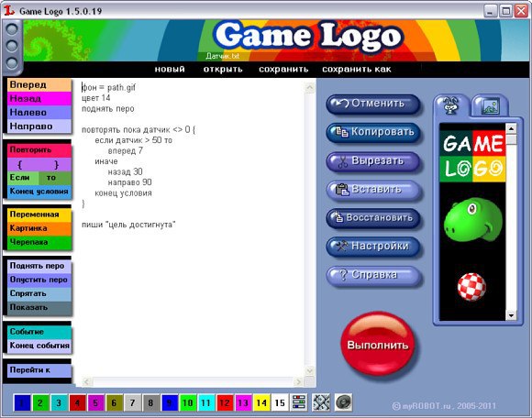Insert the Повторить command
The image size is (532, 418).
39,150
